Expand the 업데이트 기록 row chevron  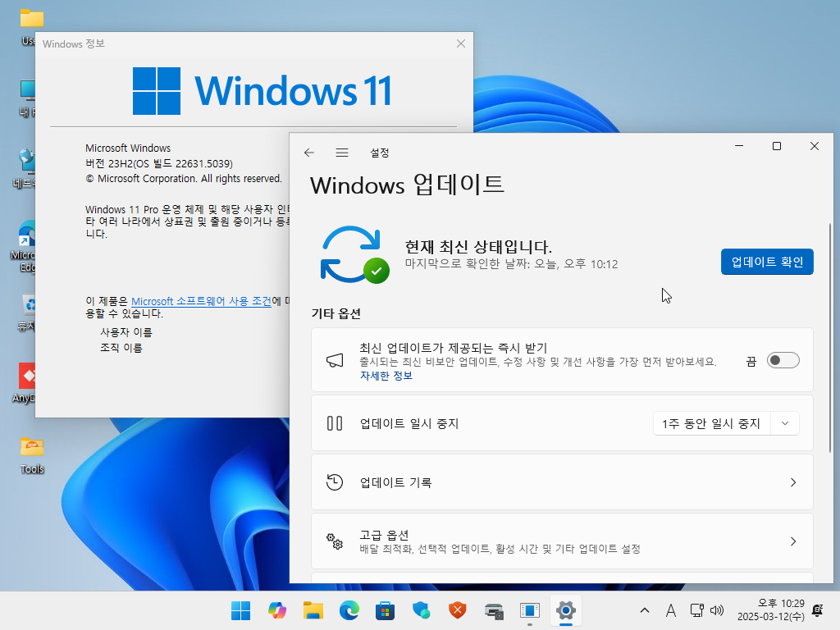[x=793, y=482]
